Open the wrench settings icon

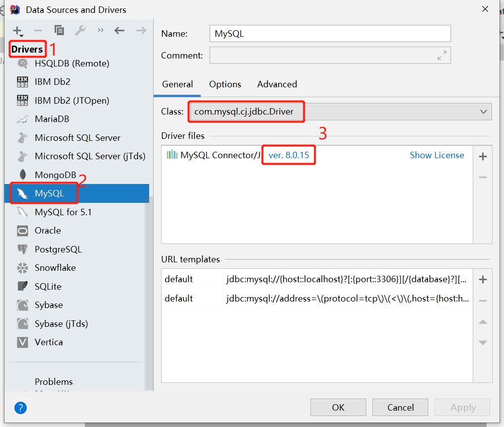(80, 31)
